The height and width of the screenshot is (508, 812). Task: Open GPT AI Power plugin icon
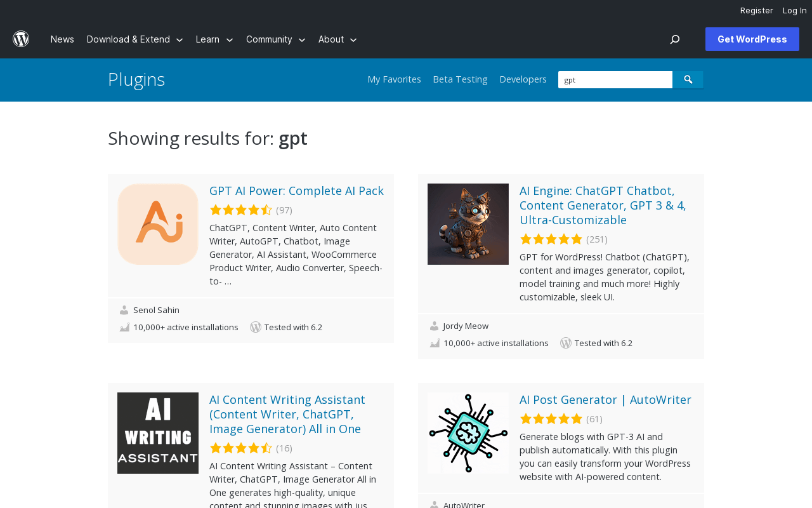[158, 224]
